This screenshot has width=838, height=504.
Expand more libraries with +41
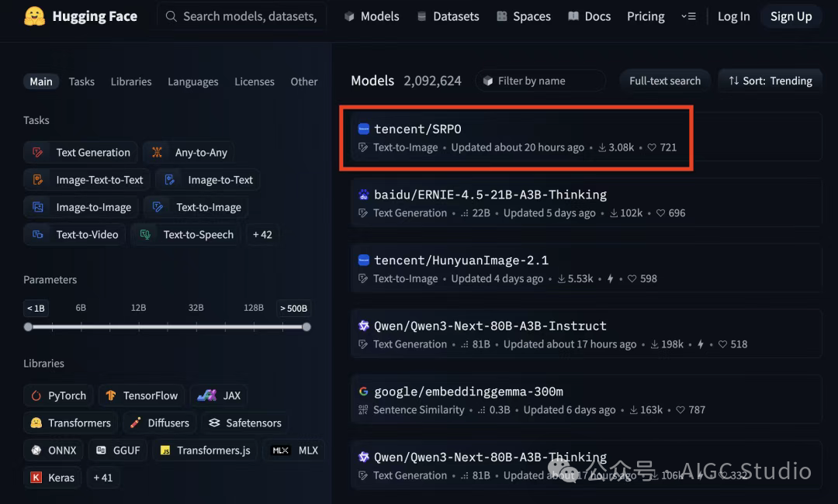coord(102,478)
